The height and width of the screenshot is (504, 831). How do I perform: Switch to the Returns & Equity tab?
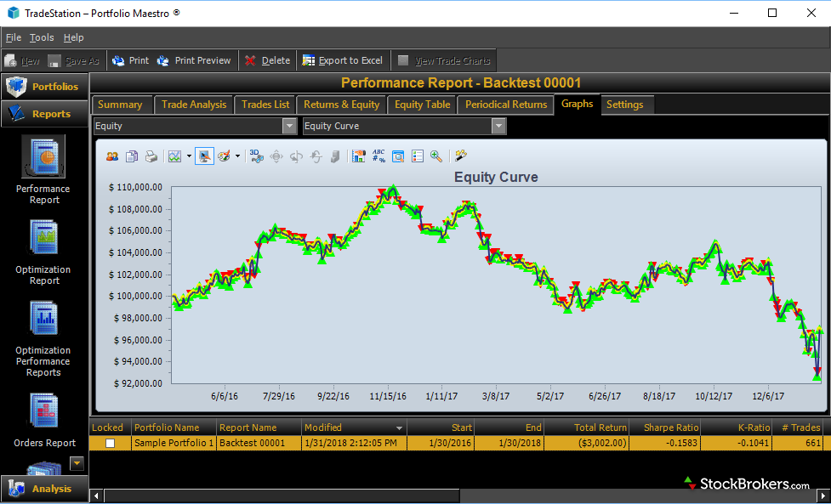[x=341, y=105]
